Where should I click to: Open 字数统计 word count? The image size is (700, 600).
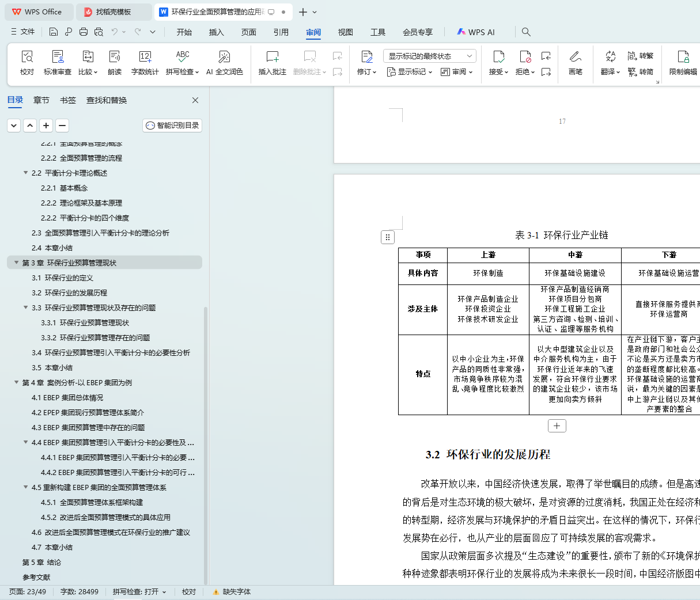145,63
